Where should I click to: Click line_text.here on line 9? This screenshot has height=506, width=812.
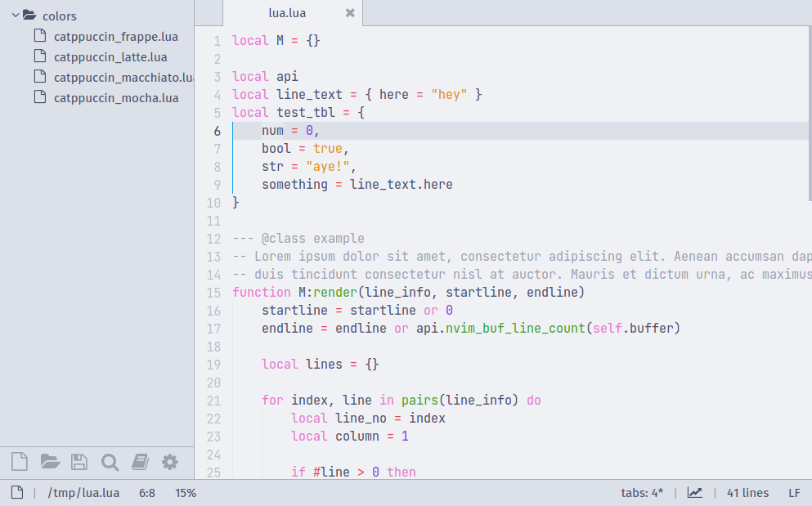(x=402, y=185)
